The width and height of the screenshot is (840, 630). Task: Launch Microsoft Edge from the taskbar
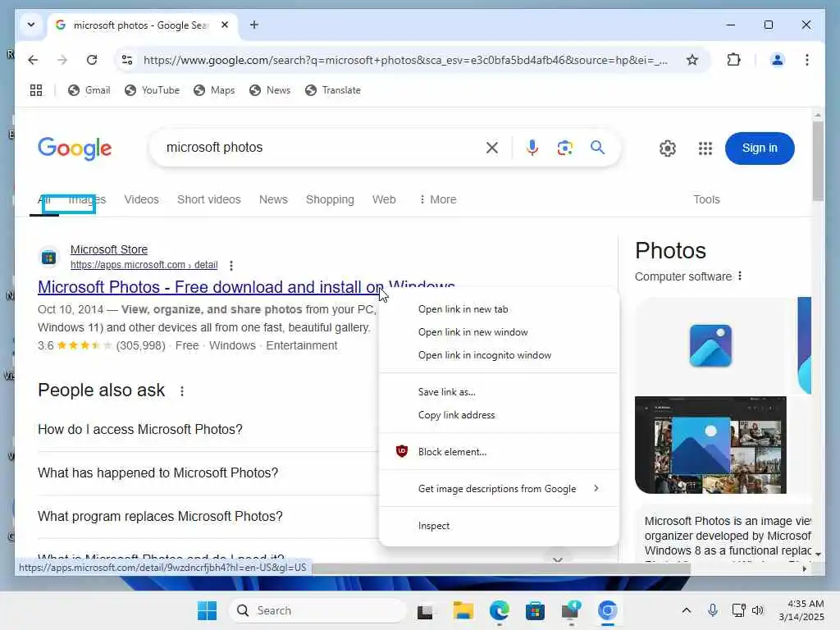500,610
